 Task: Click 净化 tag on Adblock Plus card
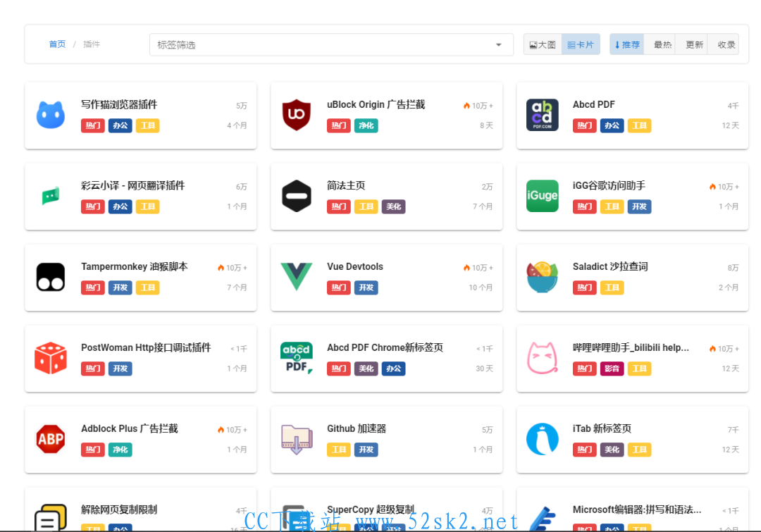click(120, 450)
